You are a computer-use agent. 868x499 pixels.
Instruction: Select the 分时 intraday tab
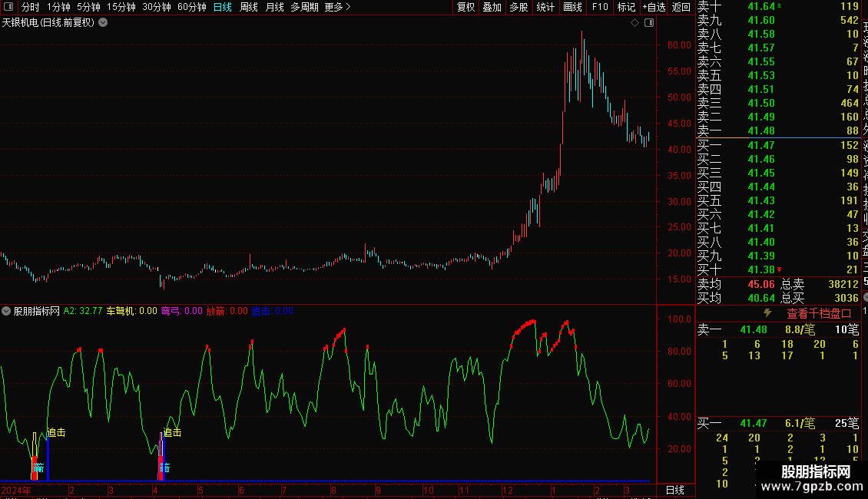31,7
